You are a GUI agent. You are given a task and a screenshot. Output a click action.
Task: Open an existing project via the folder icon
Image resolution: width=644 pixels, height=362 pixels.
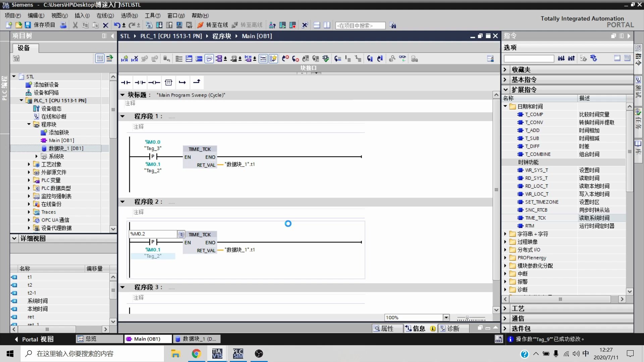click(x=18, y=25)
